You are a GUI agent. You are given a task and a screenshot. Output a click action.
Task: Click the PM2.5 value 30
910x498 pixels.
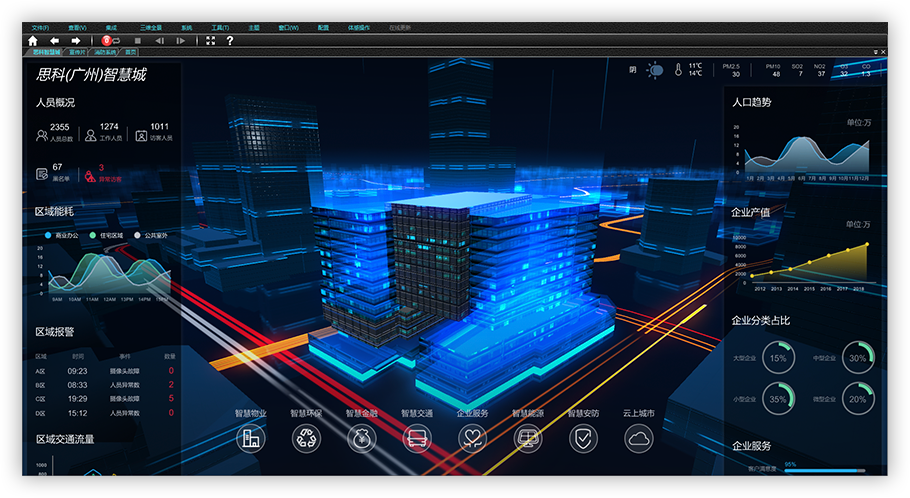pyautogui.click(x=736, y=74)
